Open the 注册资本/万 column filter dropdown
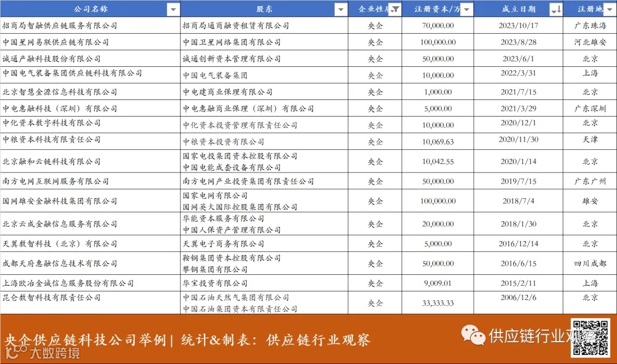This screenshot has width=617, height=364. tap(467, 10)
